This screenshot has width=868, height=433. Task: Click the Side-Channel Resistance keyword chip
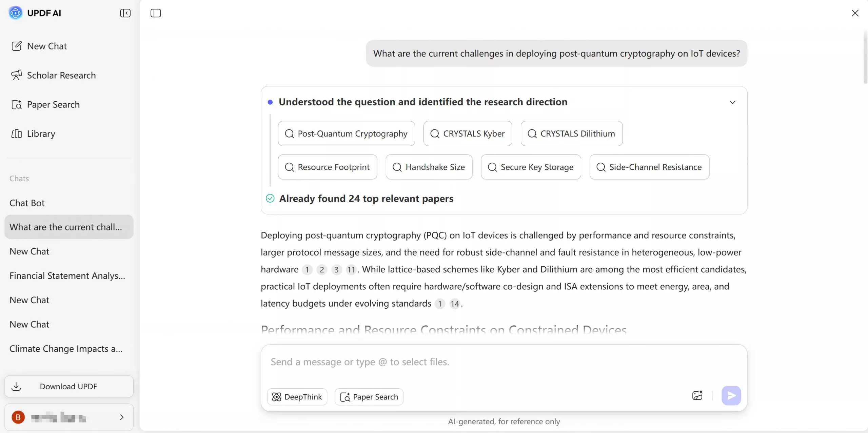click(649, 167)
